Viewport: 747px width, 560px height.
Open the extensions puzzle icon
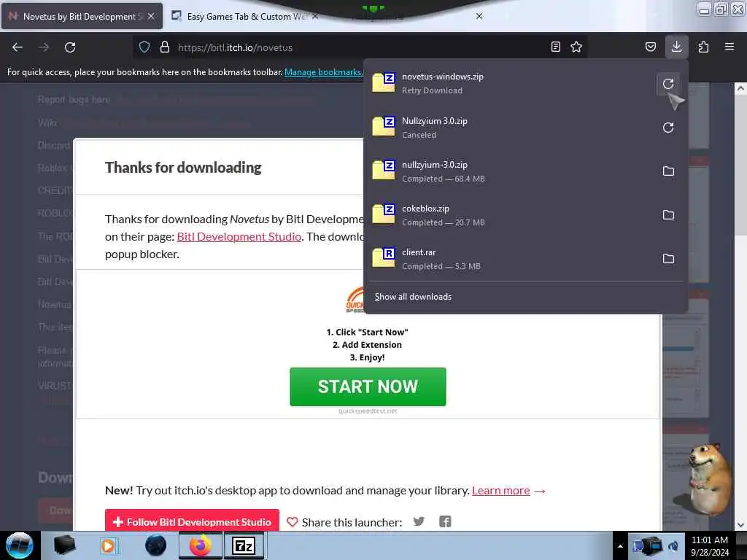pyautogui.click(x=703, y=47)
